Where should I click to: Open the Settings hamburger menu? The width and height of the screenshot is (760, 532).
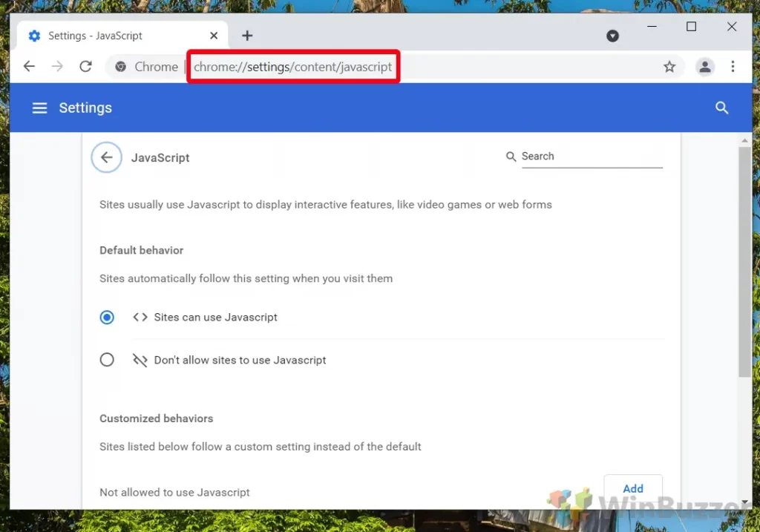pos(39,108)
